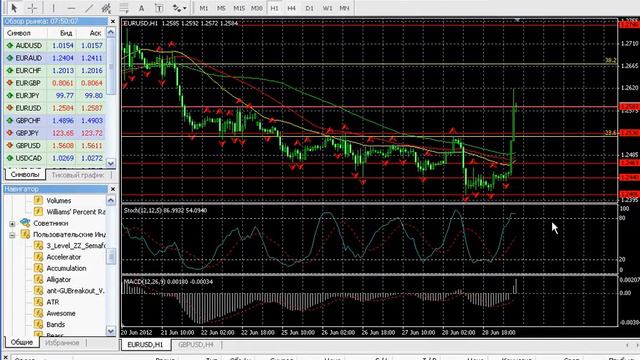The width and height of the screenshot is (640, 360).
Task: Switch chart to D1 timeframe
Action: [309, 8]
